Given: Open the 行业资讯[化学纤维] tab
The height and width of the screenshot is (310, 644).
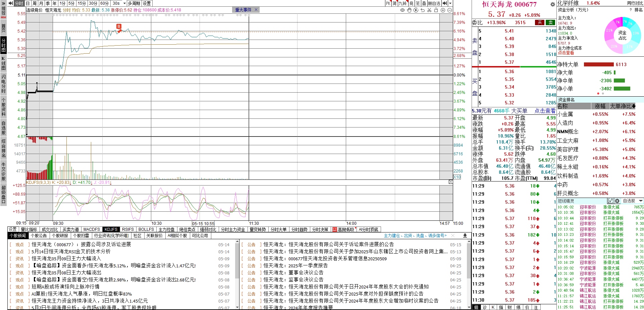Looking at the screenshot, I should pyautogui.click(x=111, y=236).
